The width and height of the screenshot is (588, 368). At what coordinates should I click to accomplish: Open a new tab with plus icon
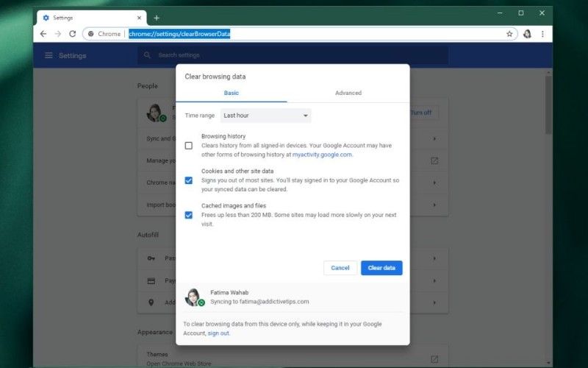point(157,18)
